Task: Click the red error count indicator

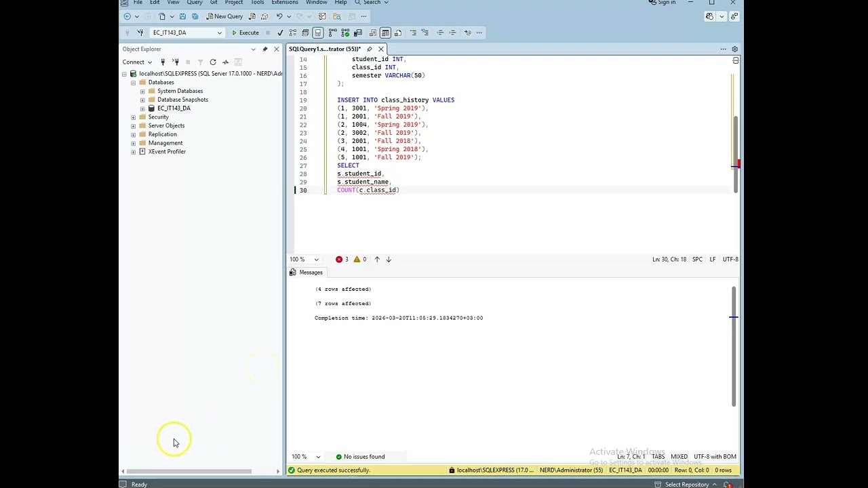Action: (x=342, y=259)
